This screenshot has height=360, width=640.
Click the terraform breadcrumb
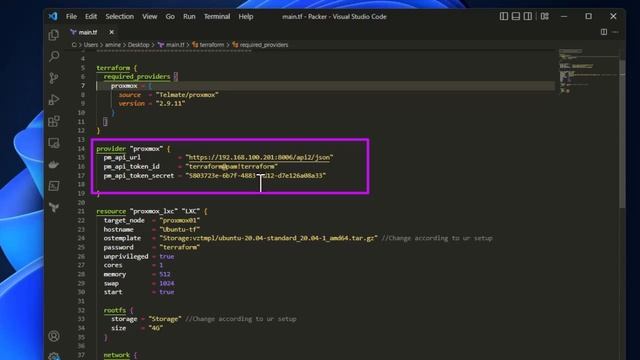click(208, 45)
